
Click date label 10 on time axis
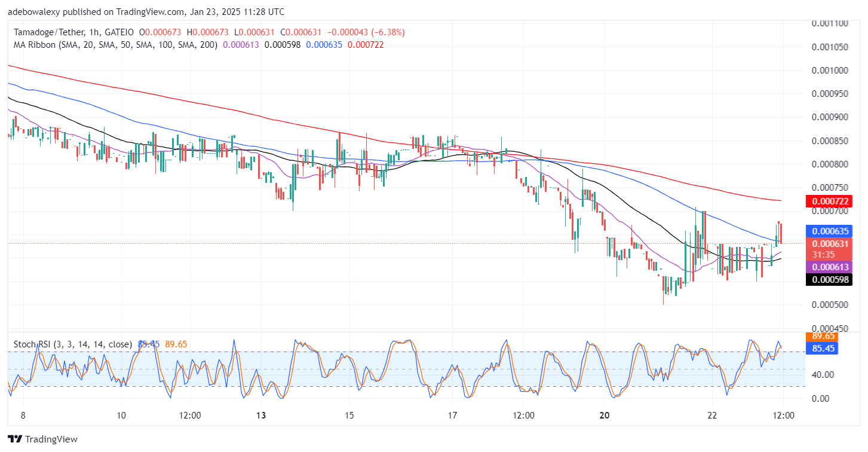pos(121,416)
